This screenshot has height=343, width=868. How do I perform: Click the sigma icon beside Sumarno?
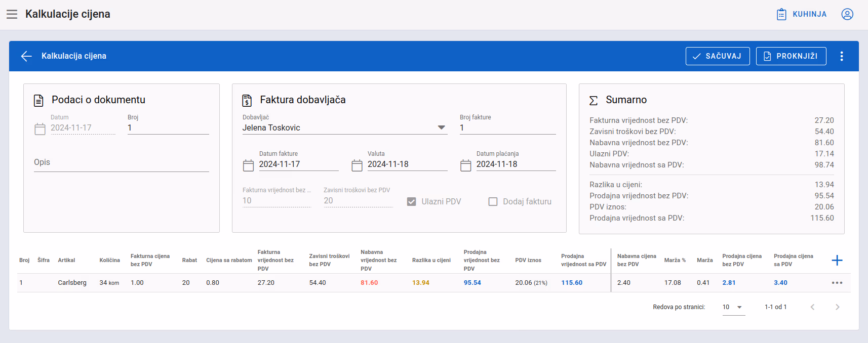pyautogui.click(x=594, y=100)
